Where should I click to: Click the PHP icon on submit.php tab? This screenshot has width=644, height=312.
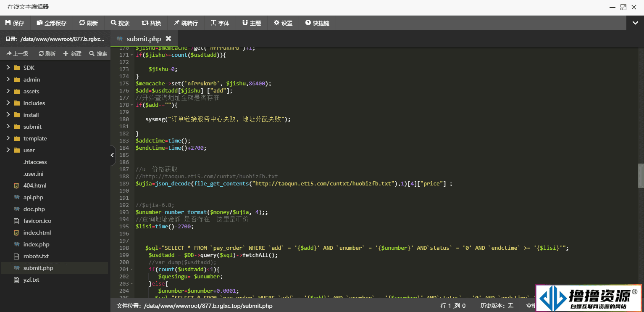[x=120, y=39]
